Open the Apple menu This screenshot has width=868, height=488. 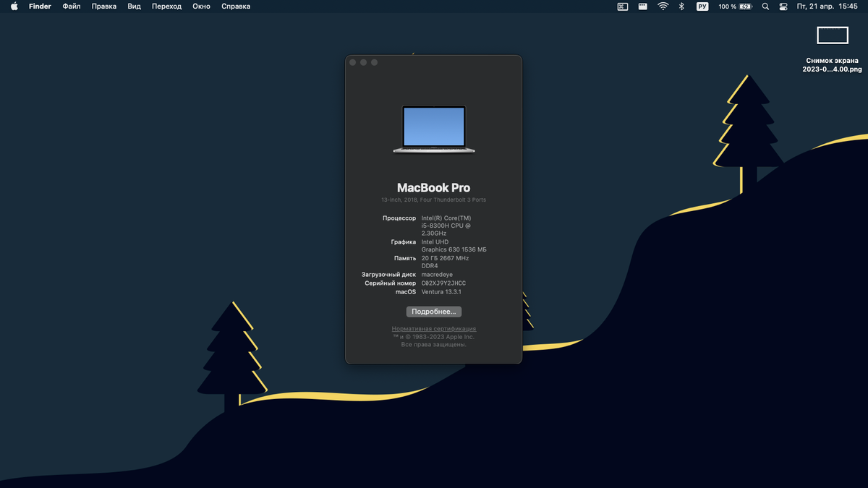pyautogui.click(x=13, y=6)
